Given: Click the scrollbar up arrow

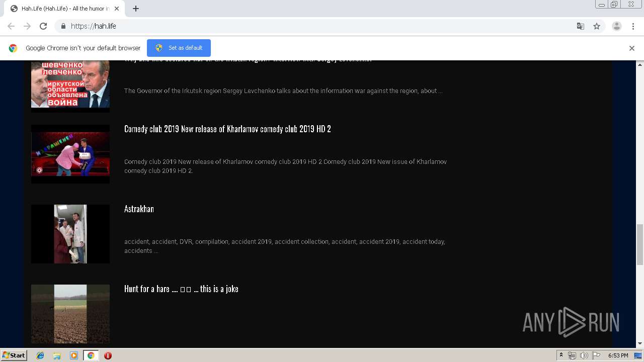Looking at the screenshot, I should [640, 64].
